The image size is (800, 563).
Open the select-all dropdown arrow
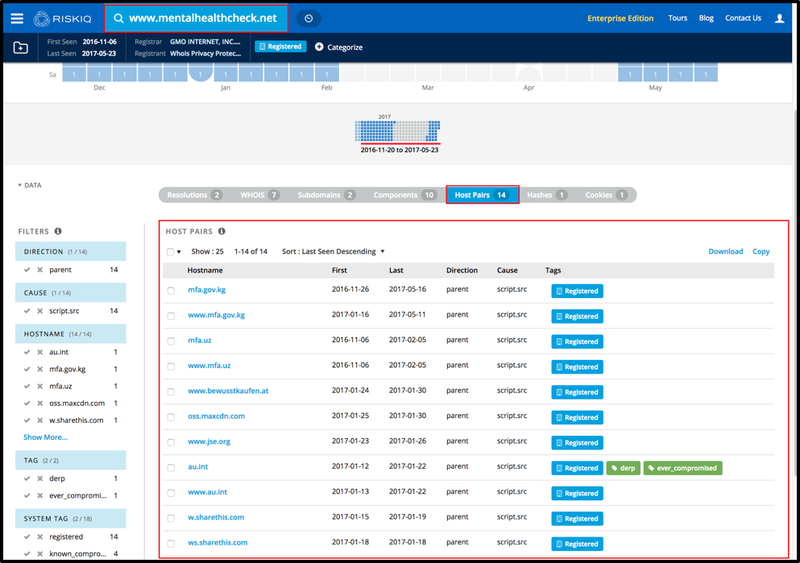(x=179, y=252)
